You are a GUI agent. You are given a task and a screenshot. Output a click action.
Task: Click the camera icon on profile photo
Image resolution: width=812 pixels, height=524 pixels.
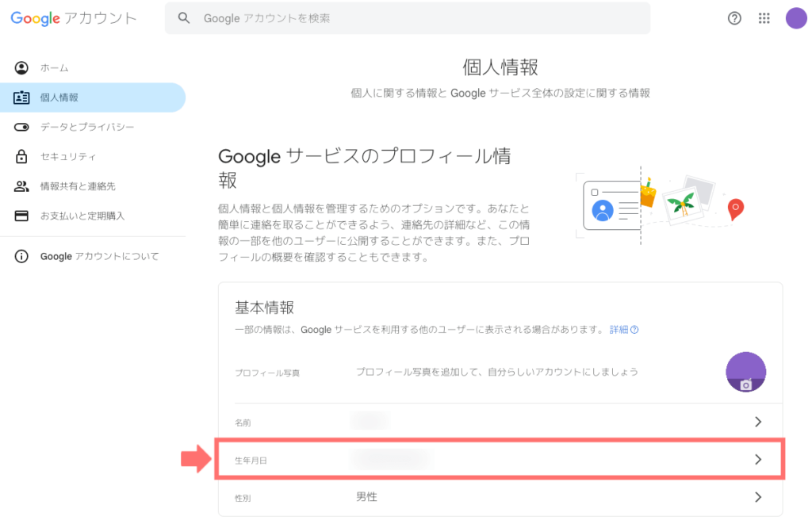click(x=745, y=384)
